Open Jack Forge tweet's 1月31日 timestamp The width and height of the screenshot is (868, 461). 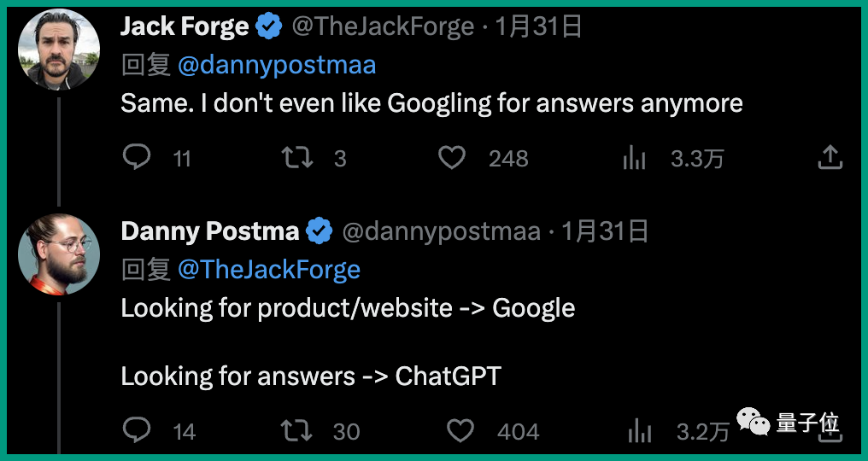click(539, 26)
